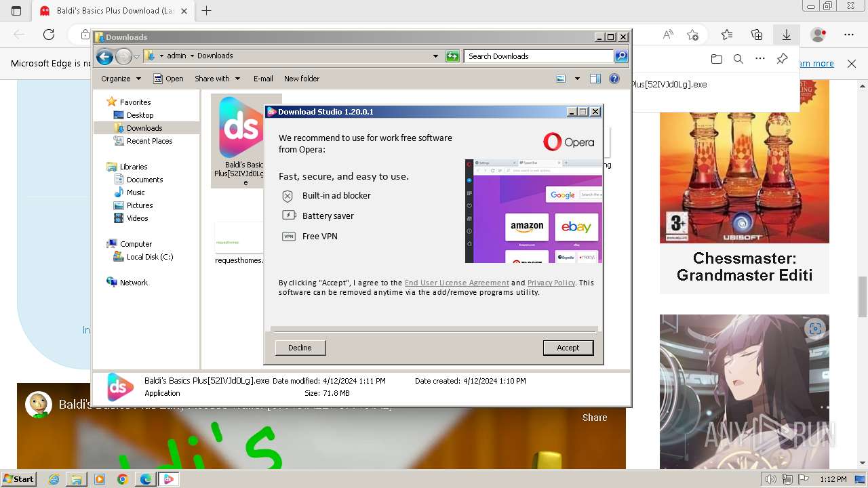Open Explorer help icon

point(614,79)
